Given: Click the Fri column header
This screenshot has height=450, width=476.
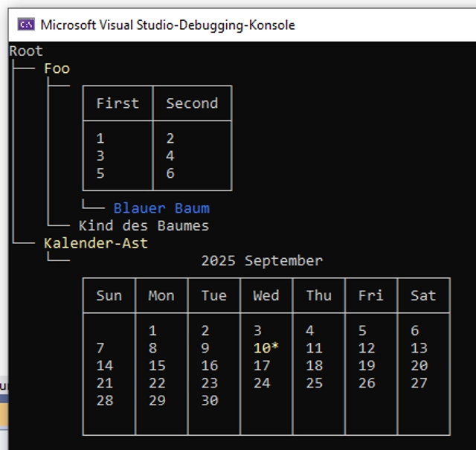Looking at the screenshot, I should (x=371, y=295).
